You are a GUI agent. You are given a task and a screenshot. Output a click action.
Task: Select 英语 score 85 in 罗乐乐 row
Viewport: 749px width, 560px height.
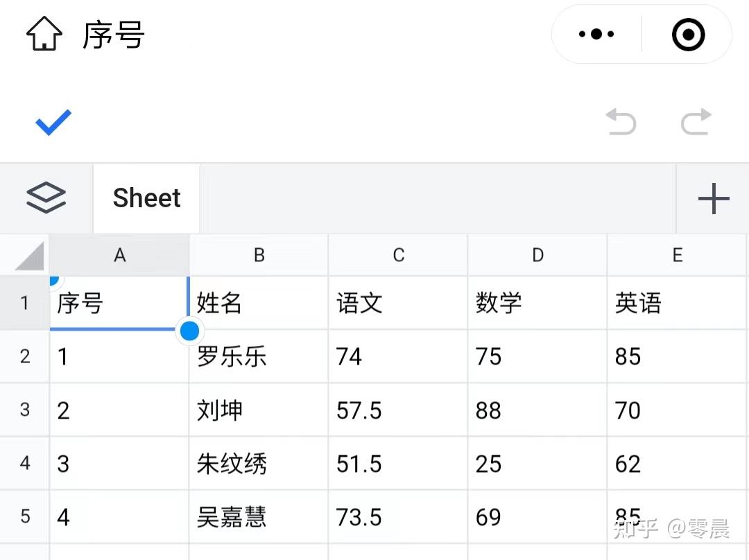pos(678,356)
